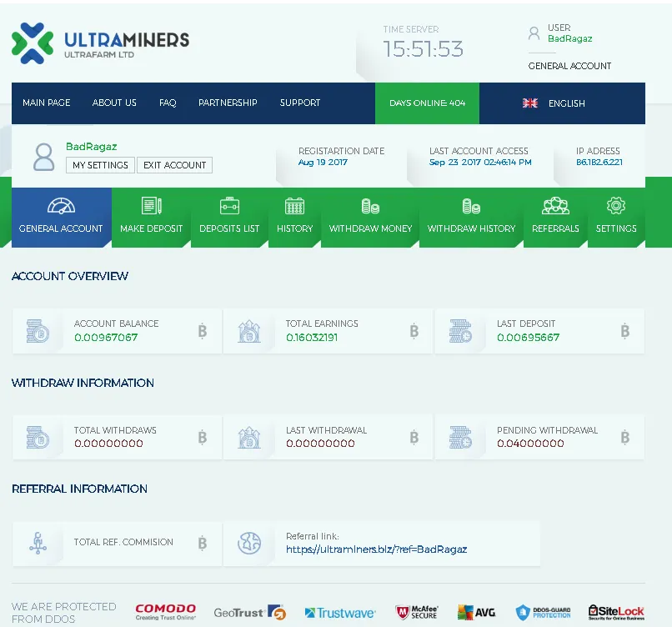Click the registration date Aug 19 2017

click(x=323, y=162)
